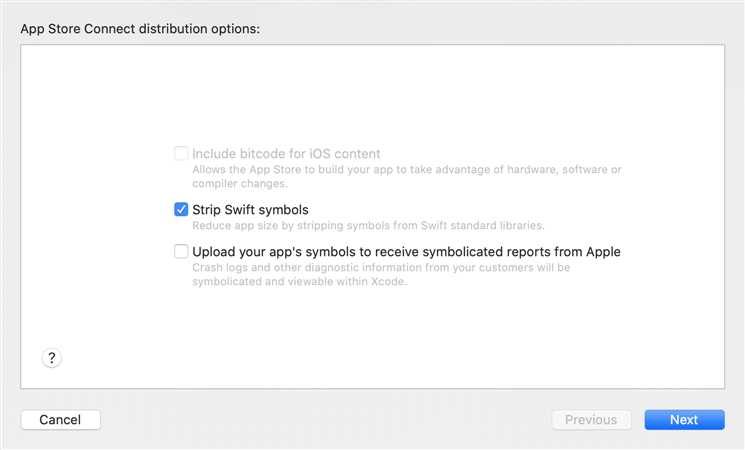Tick the Include bitcode for iOS content checkbox
This screenshot has width=745, height=450.
coord(181,153)
